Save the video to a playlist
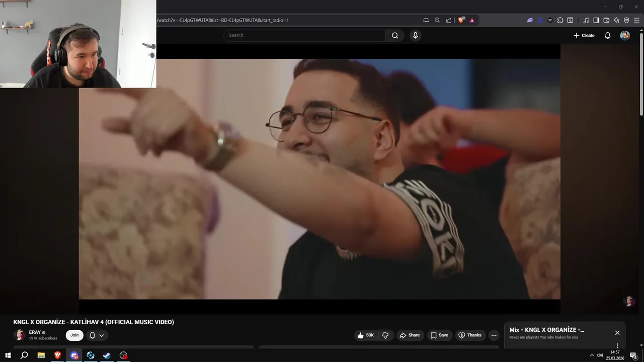This screenshot has width=644, height=362. (439, 335)
